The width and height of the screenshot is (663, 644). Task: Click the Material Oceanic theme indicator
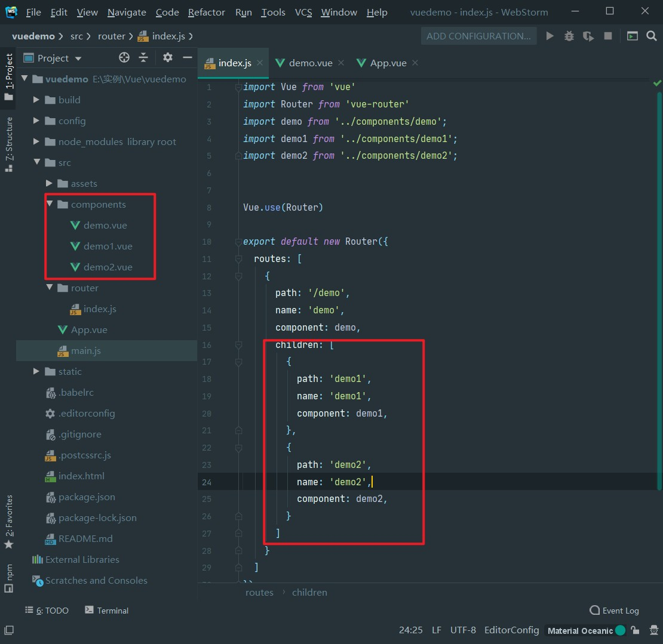point(586,630)
